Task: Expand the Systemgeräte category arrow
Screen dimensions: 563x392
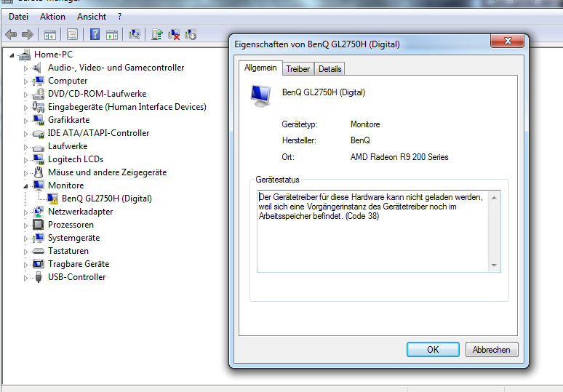Action: [25, 239]
